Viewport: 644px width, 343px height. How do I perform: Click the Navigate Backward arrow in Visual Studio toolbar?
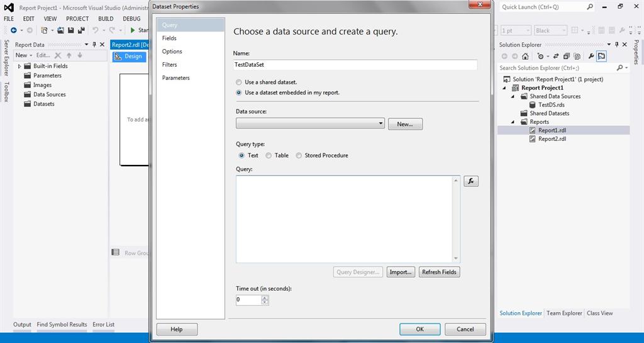coord(14,30)
